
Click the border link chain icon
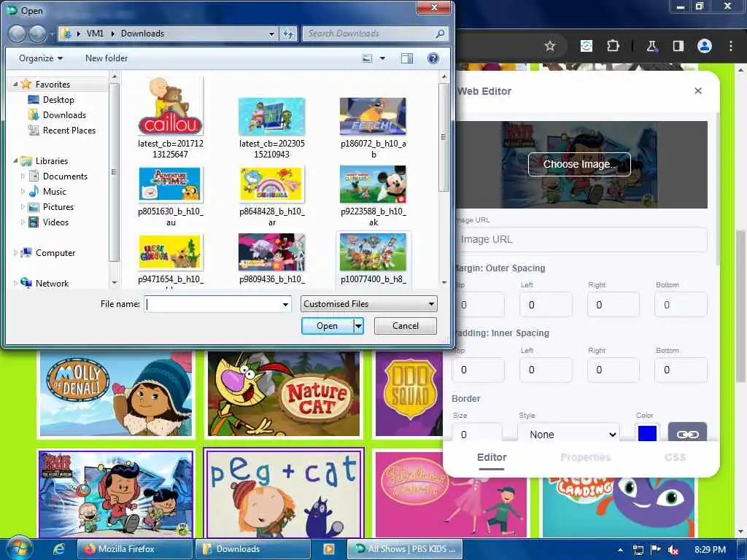tap(687, 434)
